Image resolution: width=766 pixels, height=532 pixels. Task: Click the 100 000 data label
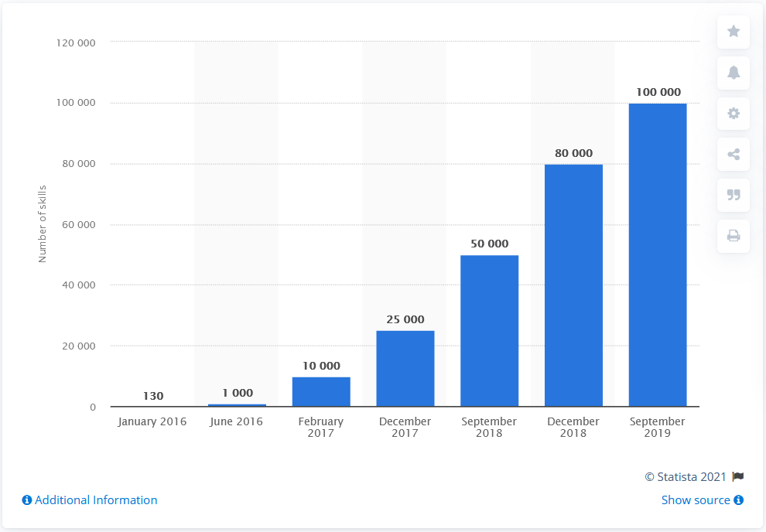[658, 92]
